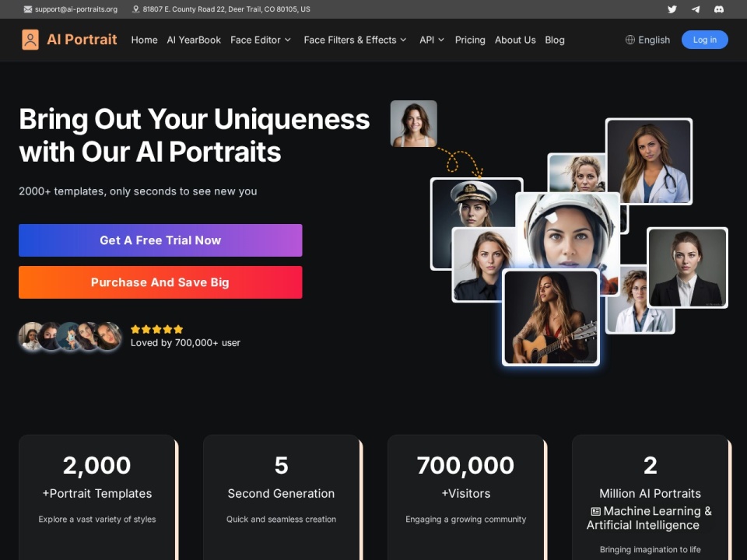Click 'Bringing imagination to life' text
The height and width of the screenshot is (560, 747).
point(650,550)
